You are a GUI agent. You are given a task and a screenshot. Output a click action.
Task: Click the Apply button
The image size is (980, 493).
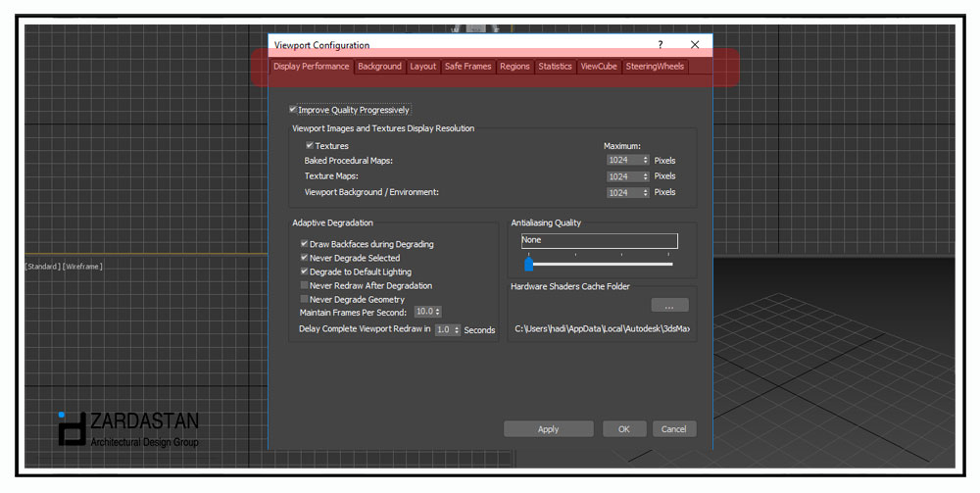tap(548, 429)
